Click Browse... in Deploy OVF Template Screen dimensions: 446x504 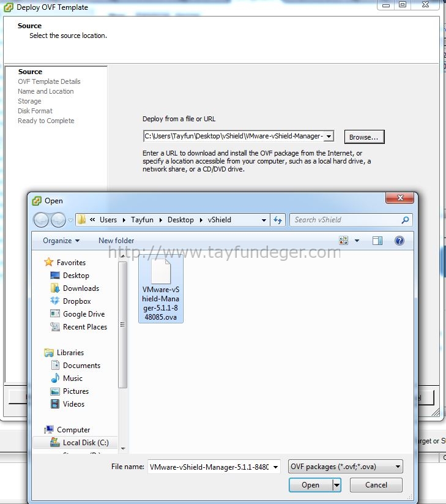(x=364, y=137)
